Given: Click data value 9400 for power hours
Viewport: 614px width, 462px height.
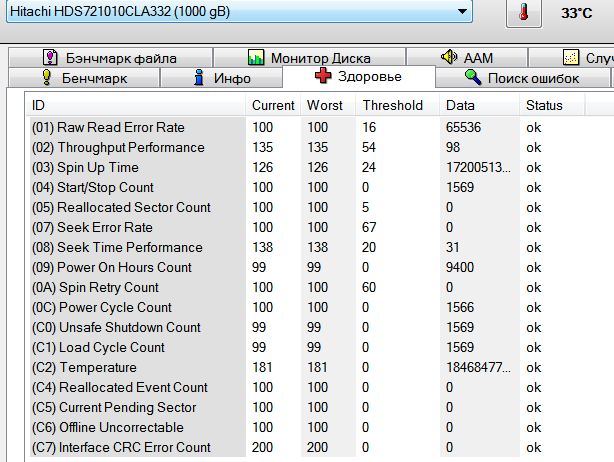Looking at the screenshot, I should tap(460, 267).
